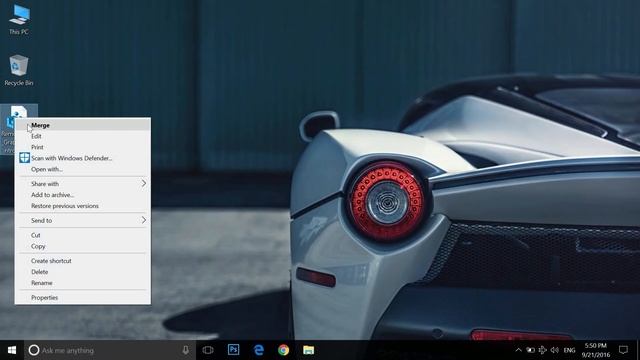Click the battery status tray icon
The height and width of the screenshot is (360, 640).
click(530, 350)
